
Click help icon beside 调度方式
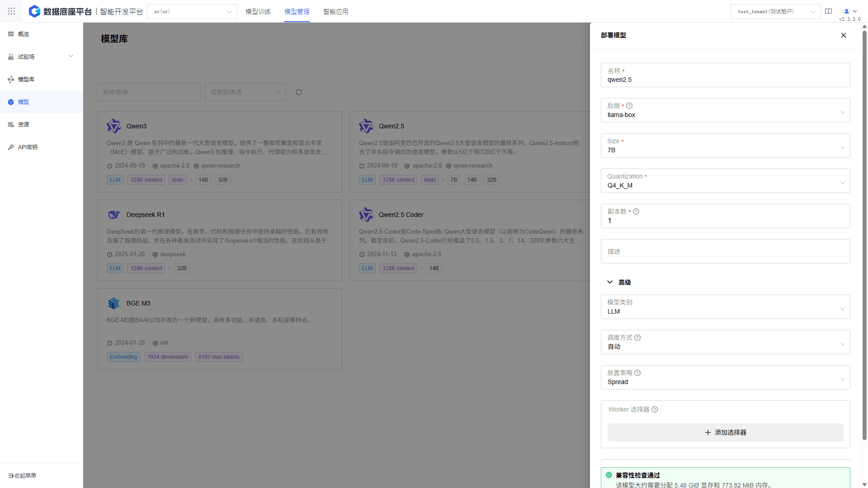click(637, 338)
